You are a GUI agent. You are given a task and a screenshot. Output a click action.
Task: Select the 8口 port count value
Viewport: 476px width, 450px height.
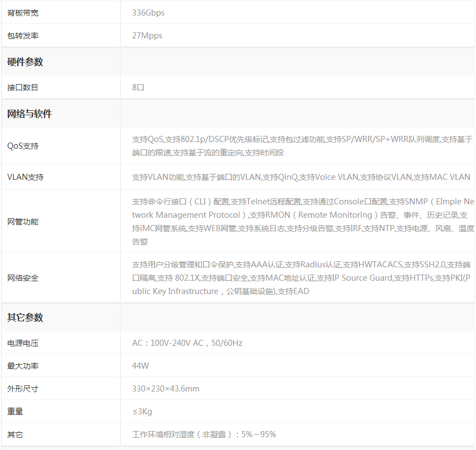tap(138, 87)
